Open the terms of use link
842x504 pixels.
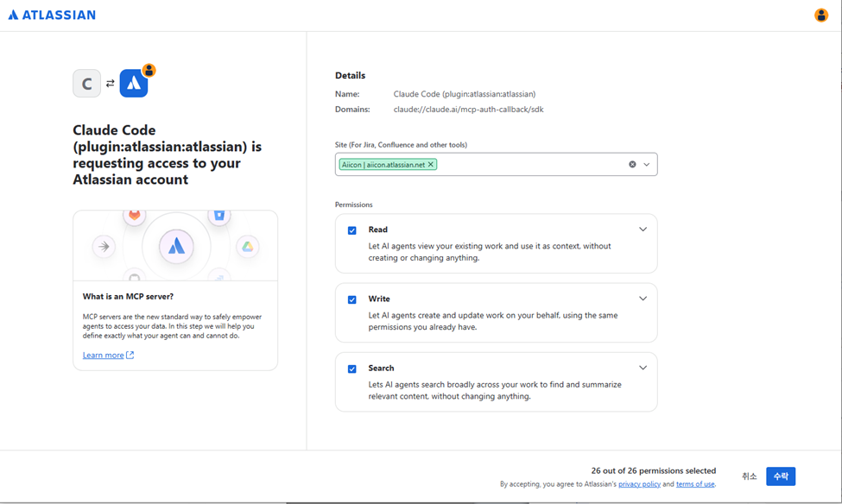click(x=695, y=483)
